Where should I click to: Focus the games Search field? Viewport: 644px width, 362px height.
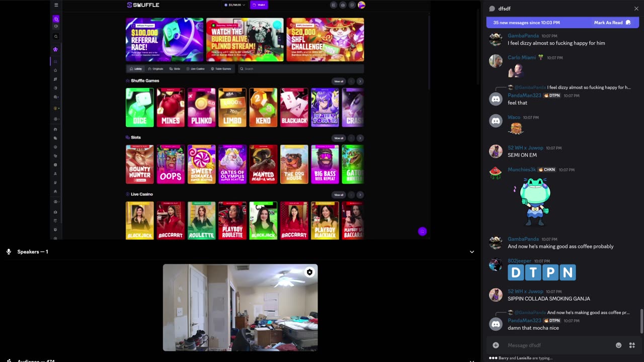tap(300, 69)
